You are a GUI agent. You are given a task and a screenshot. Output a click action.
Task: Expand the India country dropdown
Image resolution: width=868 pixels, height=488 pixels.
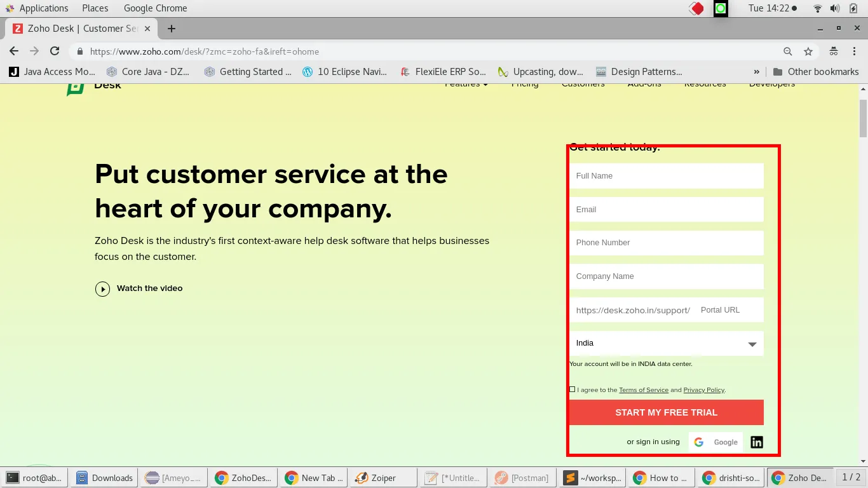[x=667, y=343]
